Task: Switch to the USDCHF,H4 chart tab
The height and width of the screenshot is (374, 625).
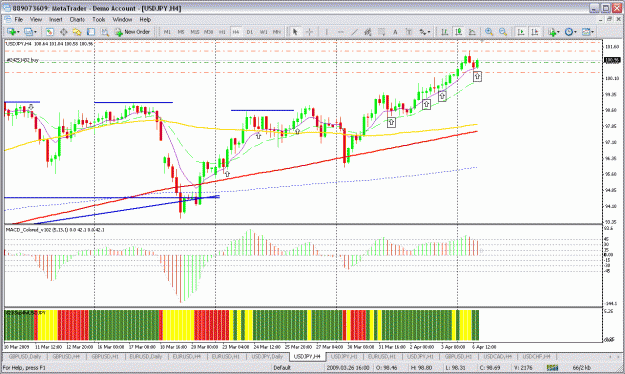Action: pos(537,356)
